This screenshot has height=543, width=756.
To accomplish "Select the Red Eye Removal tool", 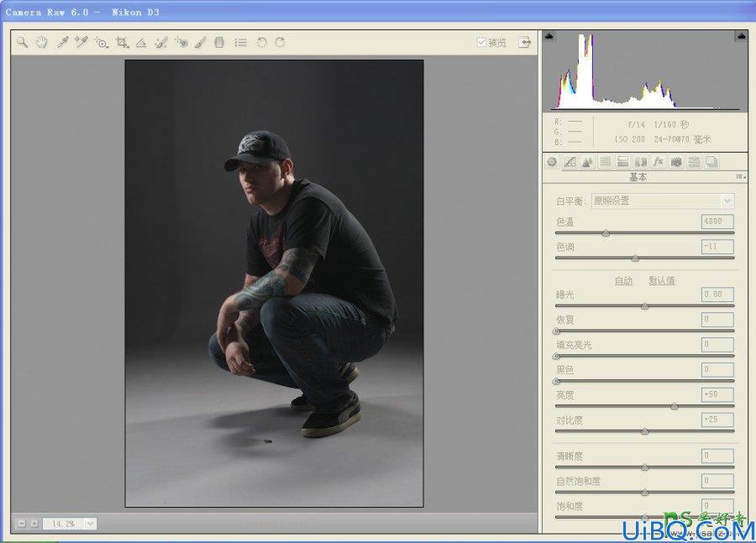I will coord(181,43).
